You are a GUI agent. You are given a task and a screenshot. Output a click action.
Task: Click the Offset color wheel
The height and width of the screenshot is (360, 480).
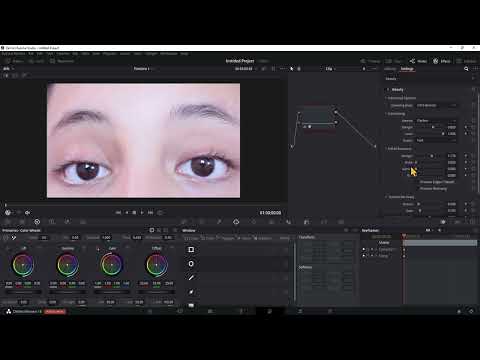coord(157,265)
